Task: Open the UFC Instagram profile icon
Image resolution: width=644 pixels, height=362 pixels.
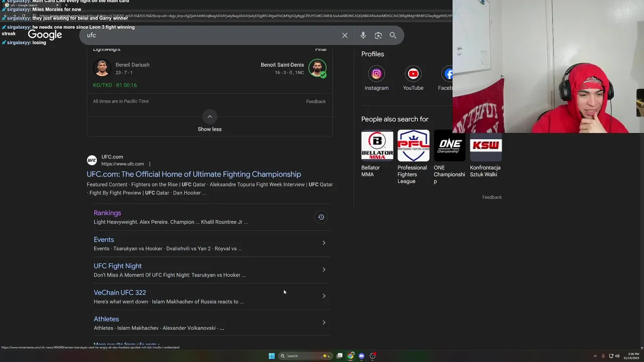Action: [376, 74]
